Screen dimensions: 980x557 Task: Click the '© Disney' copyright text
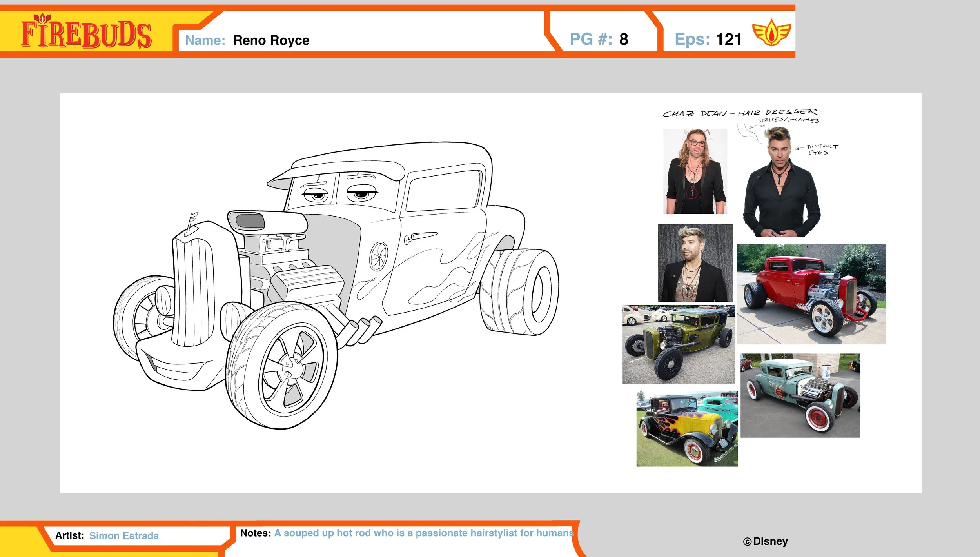coord(765,541)
